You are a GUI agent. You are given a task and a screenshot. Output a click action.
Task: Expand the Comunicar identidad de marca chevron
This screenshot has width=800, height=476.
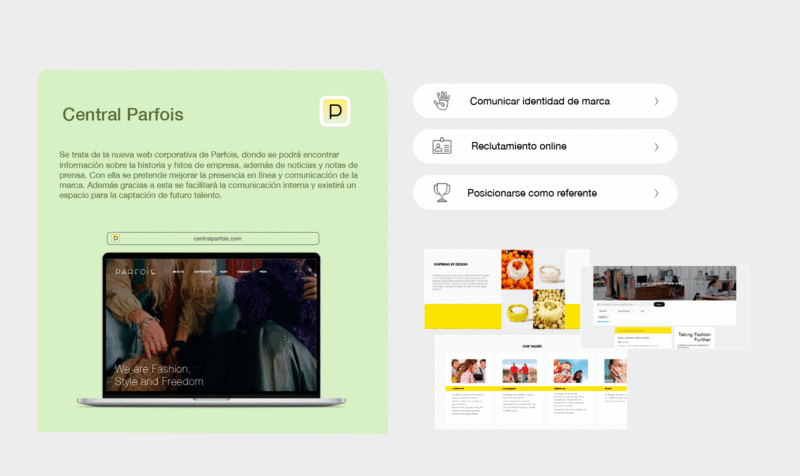[x=657, y=101]
